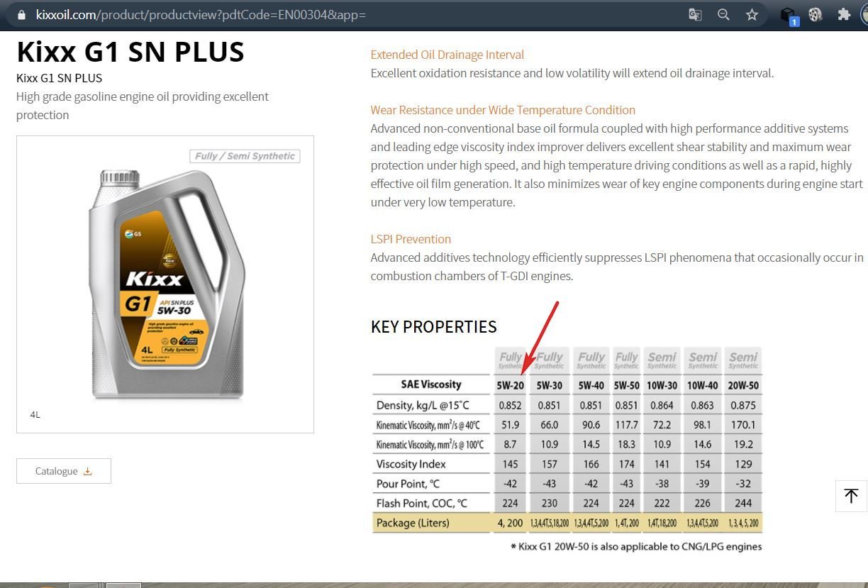The width and height of the screenshot is (868, 588).
Task: Click the 100°C viscosity value 8.7
Action: 510,445
